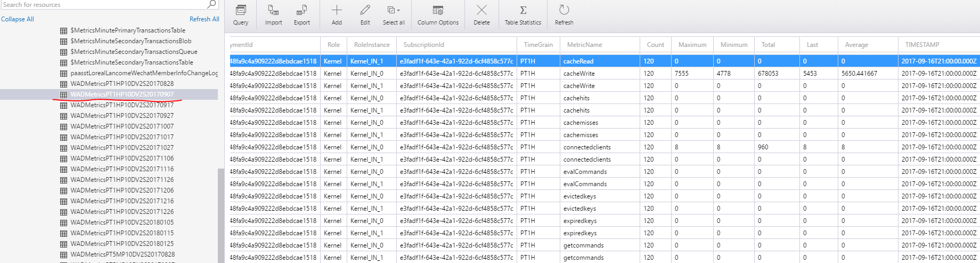Sort by MetricName column header

point(584,45)
